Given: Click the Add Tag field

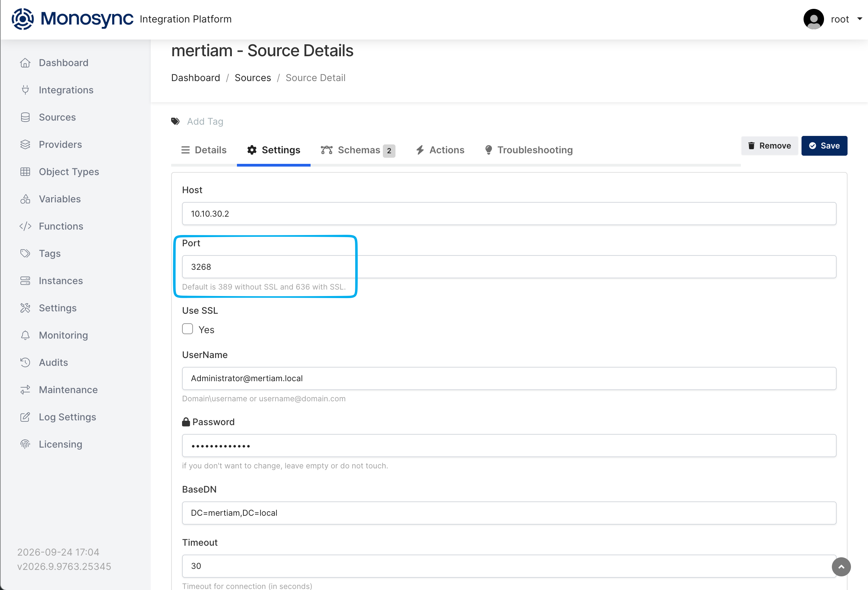Looking at the screenshot, I should click(x=205, y=121).
